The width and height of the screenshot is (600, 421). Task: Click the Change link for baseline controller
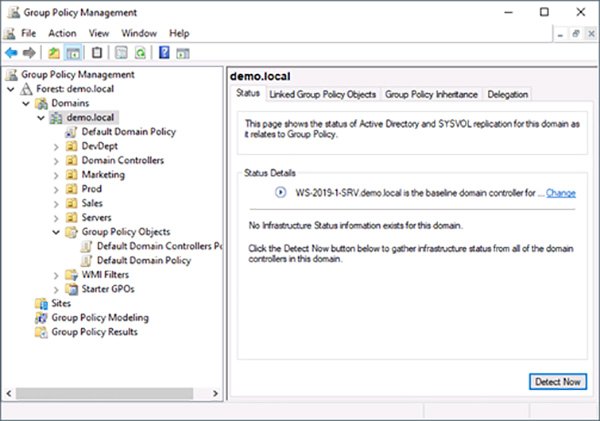(x=560, y=192)
